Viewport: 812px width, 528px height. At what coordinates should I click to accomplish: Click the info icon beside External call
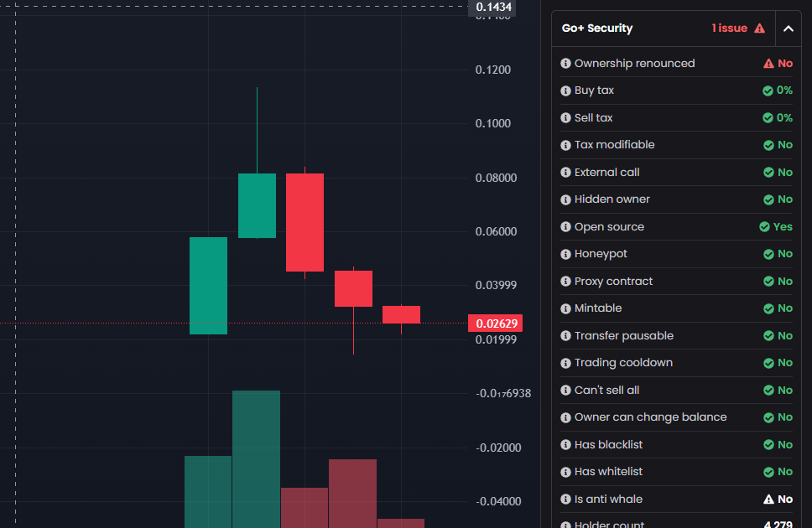click(565, 172)
